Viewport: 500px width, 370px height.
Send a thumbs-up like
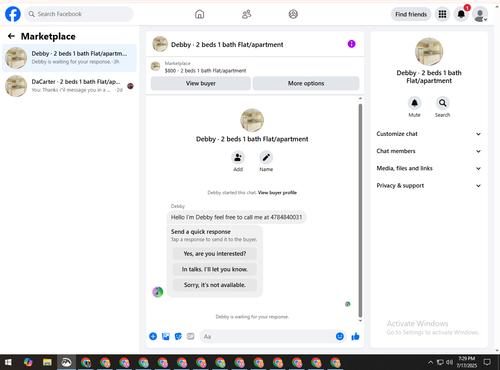point(355,336)
